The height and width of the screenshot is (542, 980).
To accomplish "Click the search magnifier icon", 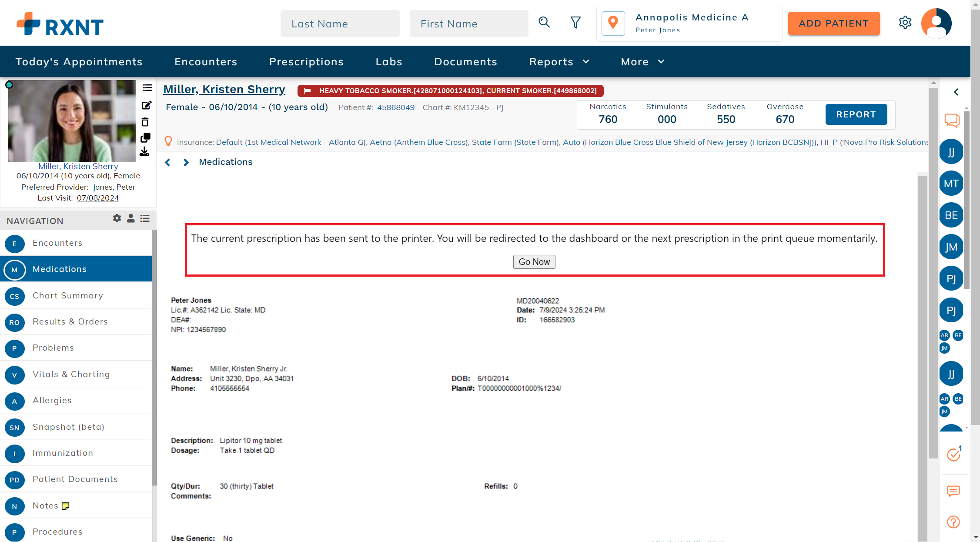I will click(544, 23).
